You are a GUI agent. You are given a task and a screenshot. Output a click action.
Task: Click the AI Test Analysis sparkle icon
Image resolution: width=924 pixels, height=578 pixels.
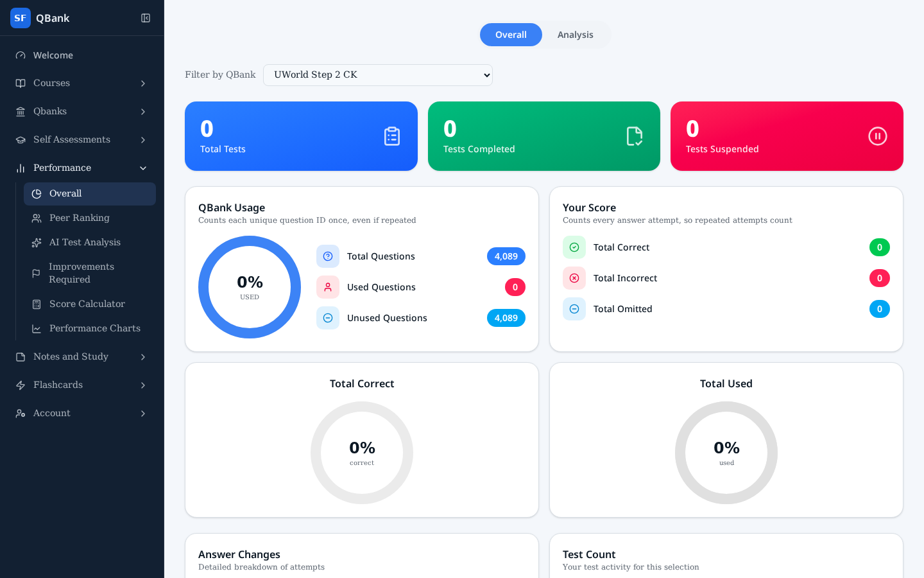point(37,243)
